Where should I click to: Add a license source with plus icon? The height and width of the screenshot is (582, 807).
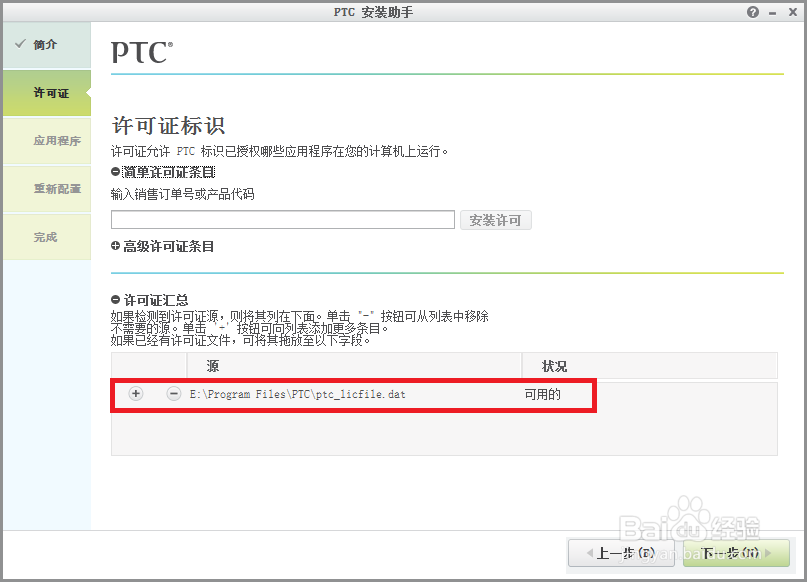pyautogui.click(x=135, y=394)
